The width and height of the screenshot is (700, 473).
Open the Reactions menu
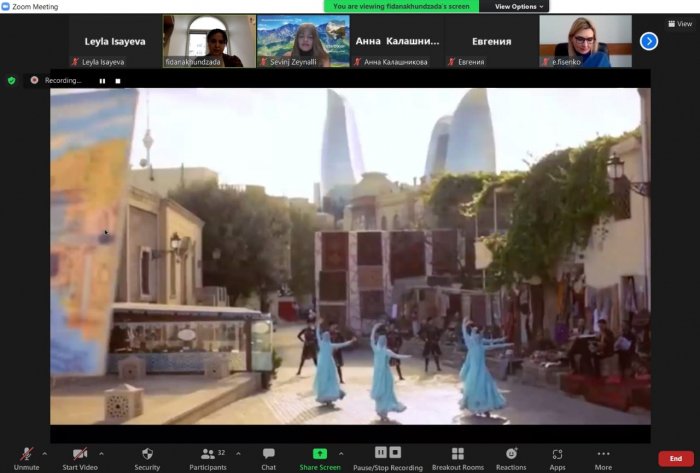(511, 459)
